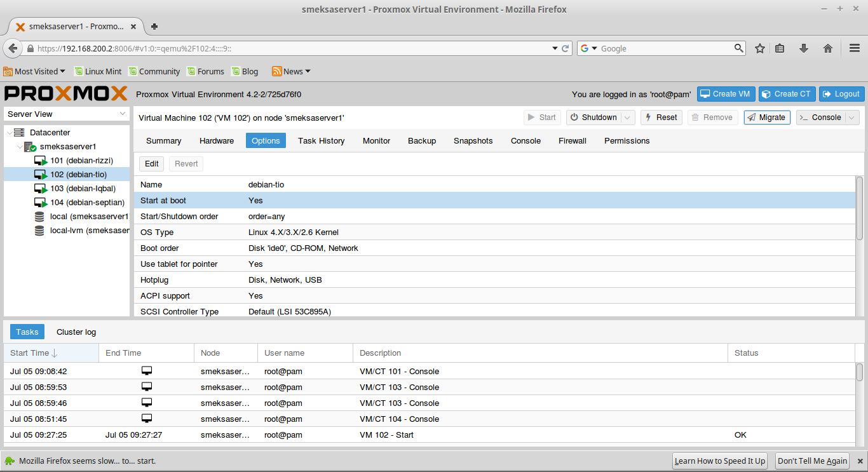Click the Edit button
The width and height of the screenshot is (868, 472).
pyautogui.click(x=152, y=164)
